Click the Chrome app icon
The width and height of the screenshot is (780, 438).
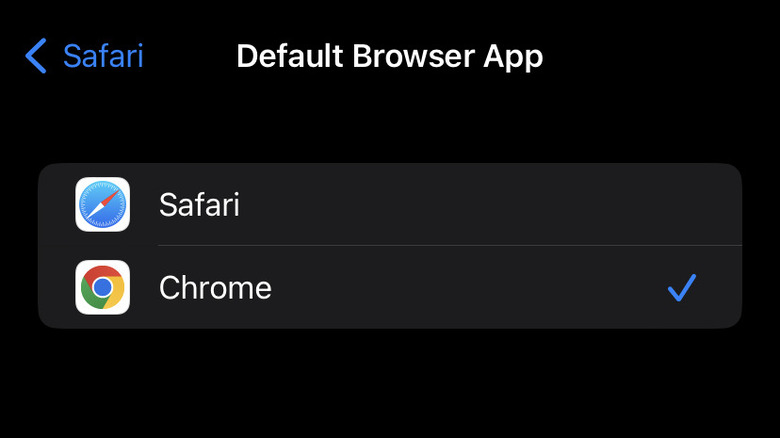coord(102,288)
